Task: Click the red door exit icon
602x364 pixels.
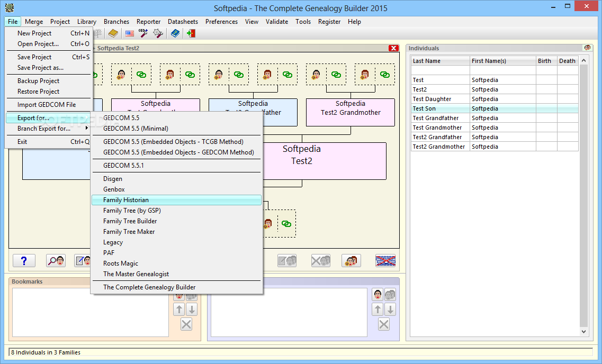Action: point(191,33)
